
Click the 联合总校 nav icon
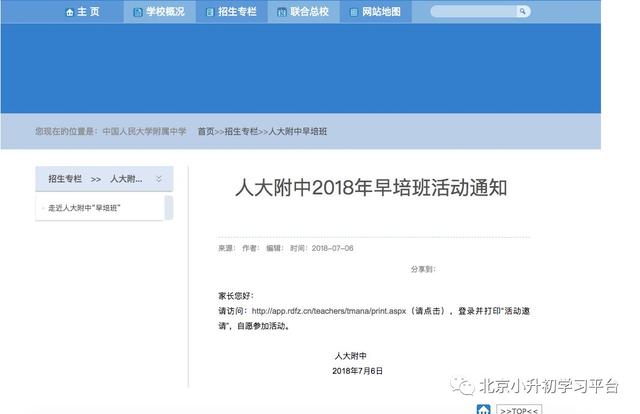click(281, 12)
